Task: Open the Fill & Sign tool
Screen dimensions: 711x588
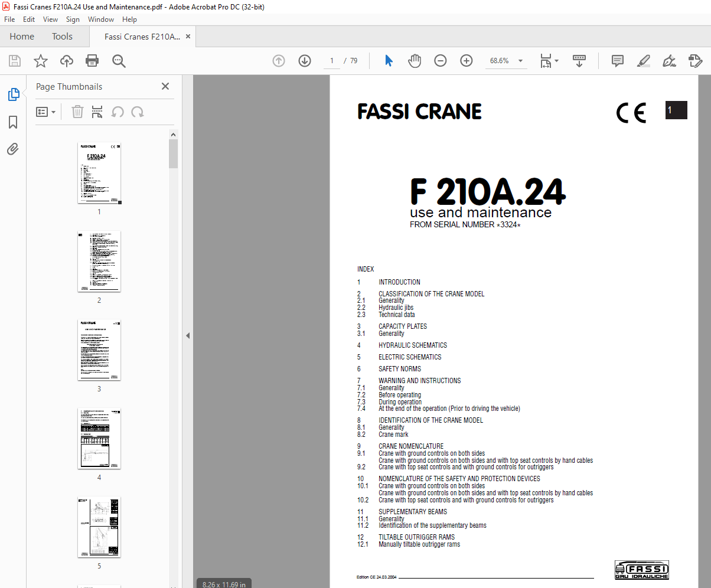Action: coord(695,61)
